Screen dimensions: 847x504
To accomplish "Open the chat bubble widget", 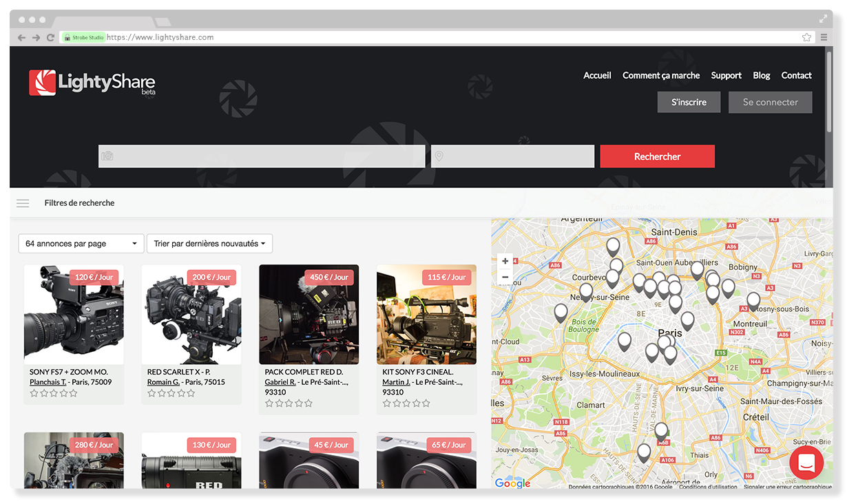I will pyautogui.click(x=806, y=463).
